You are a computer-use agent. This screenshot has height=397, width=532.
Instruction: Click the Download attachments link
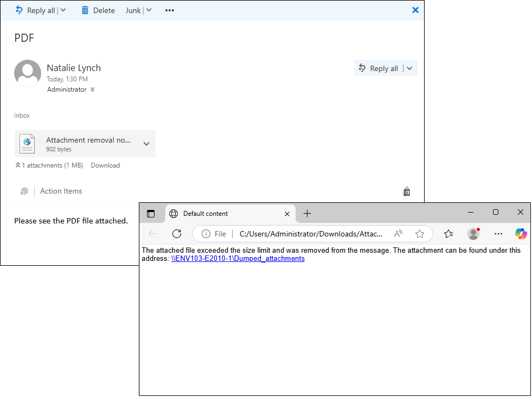tap(105, 165)
